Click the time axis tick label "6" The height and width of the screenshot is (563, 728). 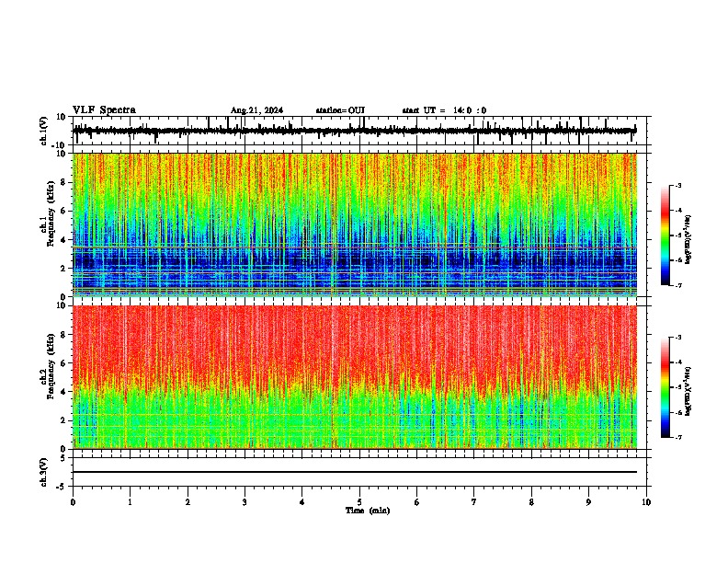click(417, 502)
